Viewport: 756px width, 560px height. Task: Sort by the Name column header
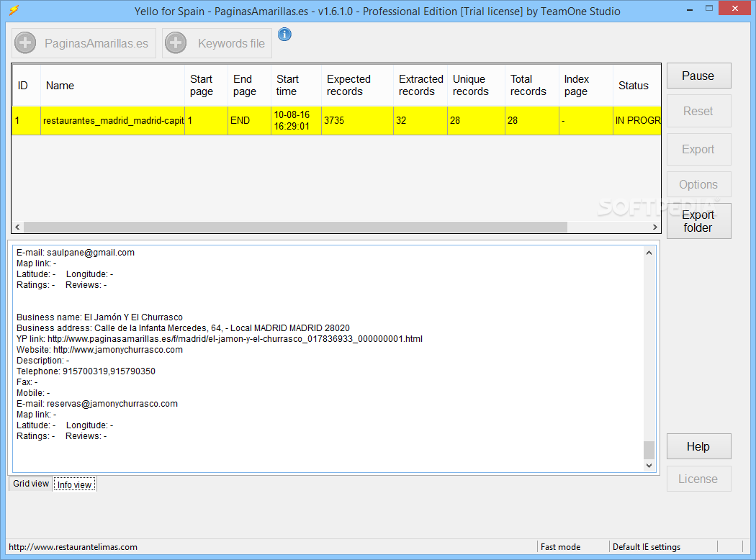[112, 86]
